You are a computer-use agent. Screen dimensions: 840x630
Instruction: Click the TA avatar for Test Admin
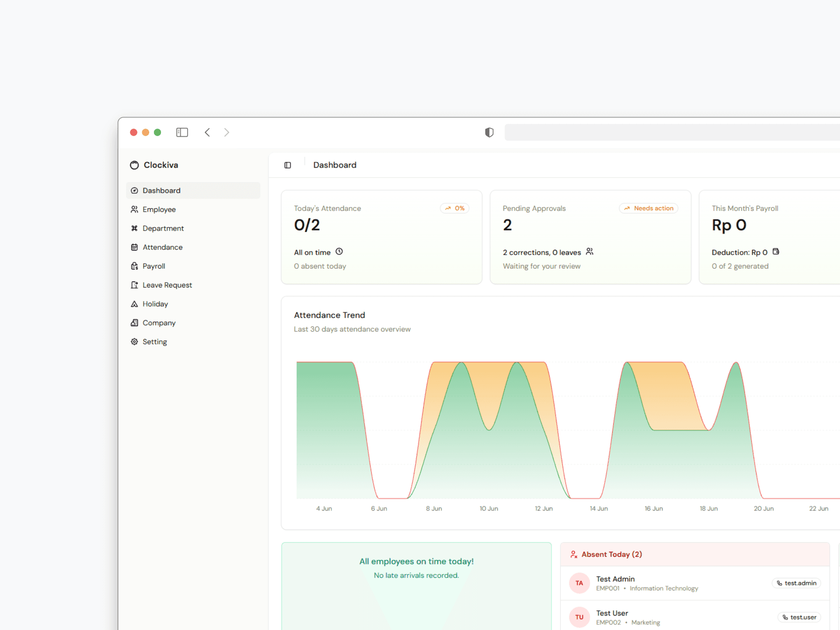[x=579, y=583]
